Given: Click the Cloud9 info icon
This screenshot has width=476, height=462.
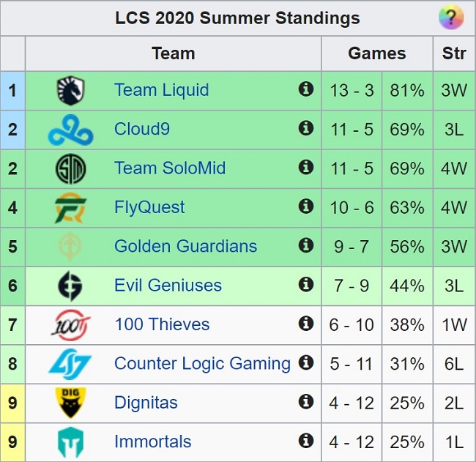Looking at the screenshot, I should coord(306,129).
